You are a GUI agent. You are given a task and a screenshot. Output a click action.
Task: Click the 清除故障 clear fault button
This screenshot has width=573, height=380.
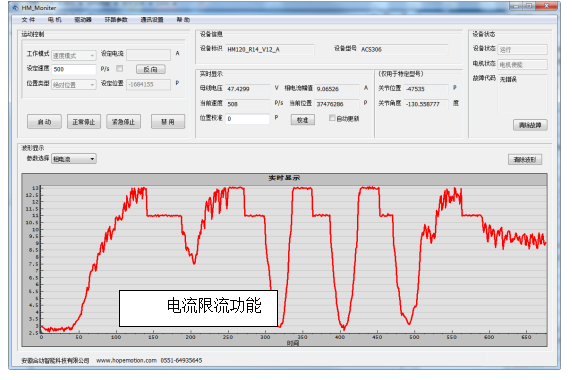click(530, 125)
